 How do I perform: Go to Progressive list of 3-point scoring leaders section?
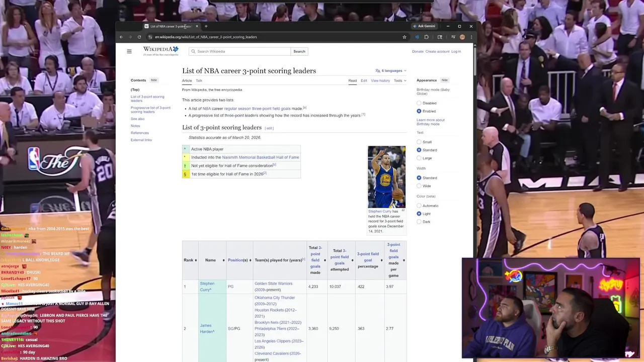pyautogui.click(x=150, y=110)
